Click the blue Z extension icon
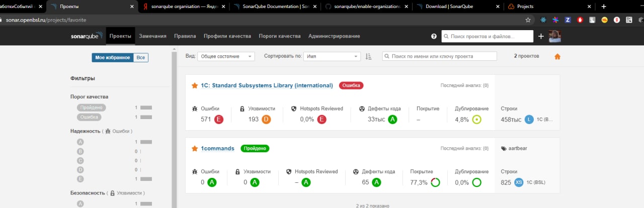 568,20
